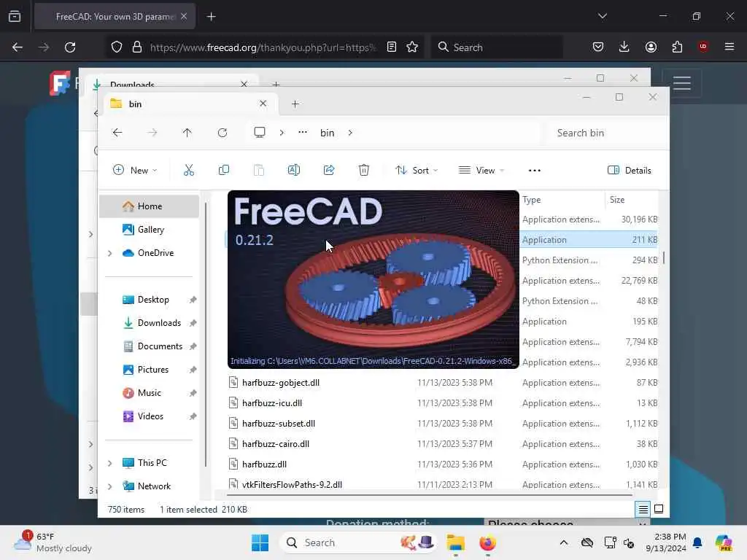Click the This PC monitor icon in address bar

coord(259,133)
